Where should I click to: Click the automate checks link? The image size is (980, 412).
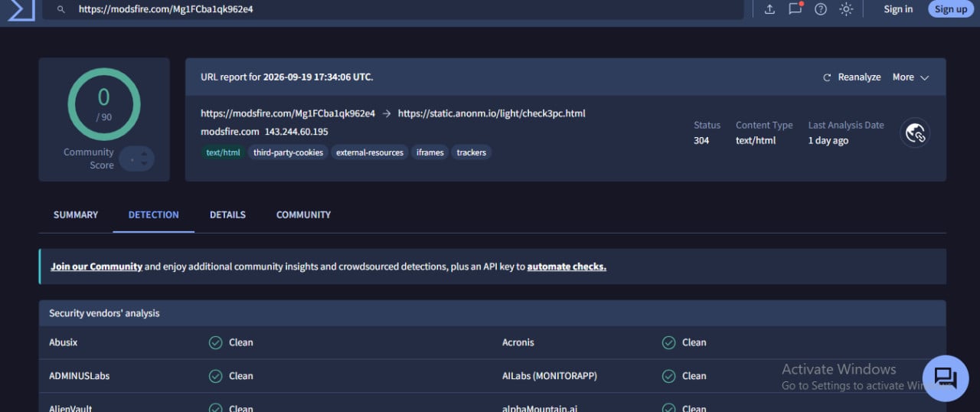click(x=567, y=266)
